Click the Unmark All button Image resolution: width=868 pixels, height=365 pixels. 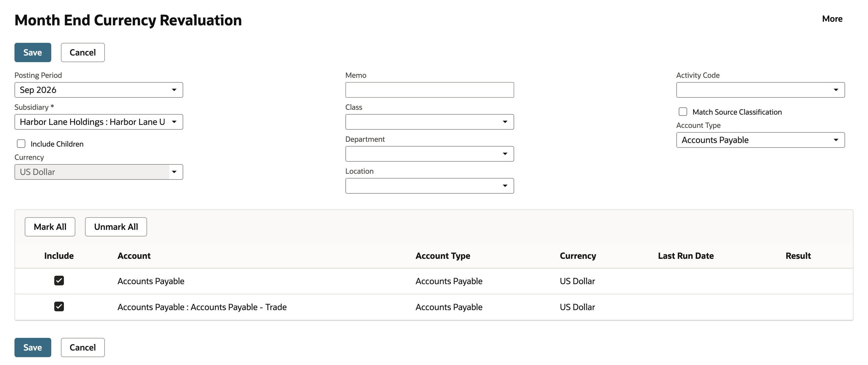point(116,227)
